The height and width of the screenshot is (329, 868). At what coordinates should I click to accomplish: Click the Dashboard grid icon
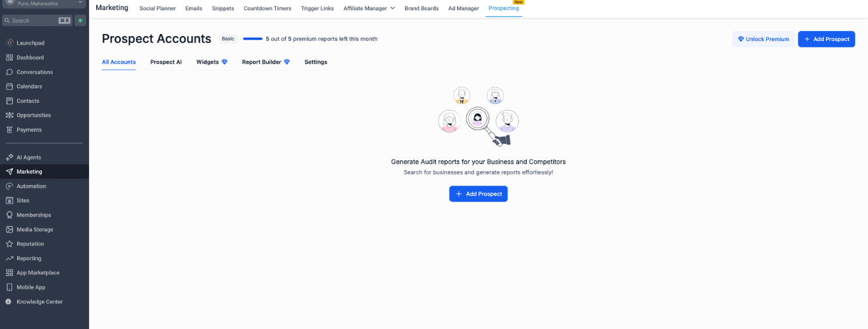[x=9, y=57]
